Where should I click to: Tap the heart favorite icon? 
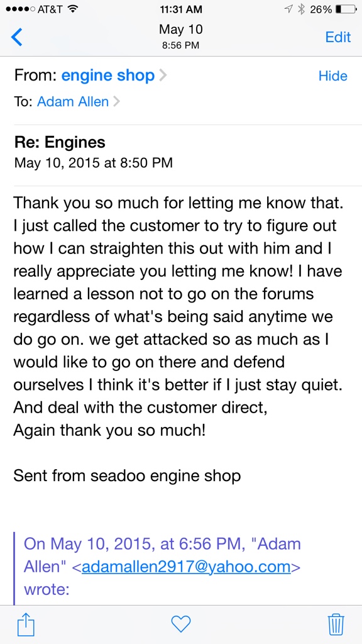pyautogui.click(x=180, y=625)
